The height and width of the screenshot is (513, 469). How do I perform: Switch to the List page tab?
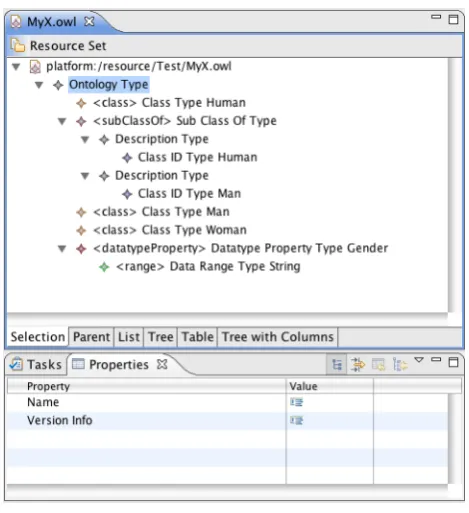(x=129, y=337)
